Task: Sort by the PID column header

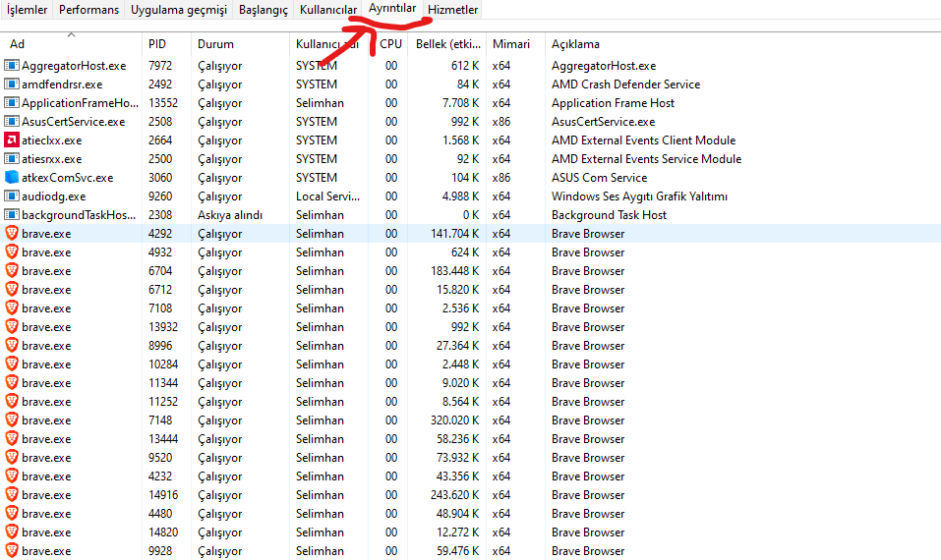Action: (x=166, y=44)
